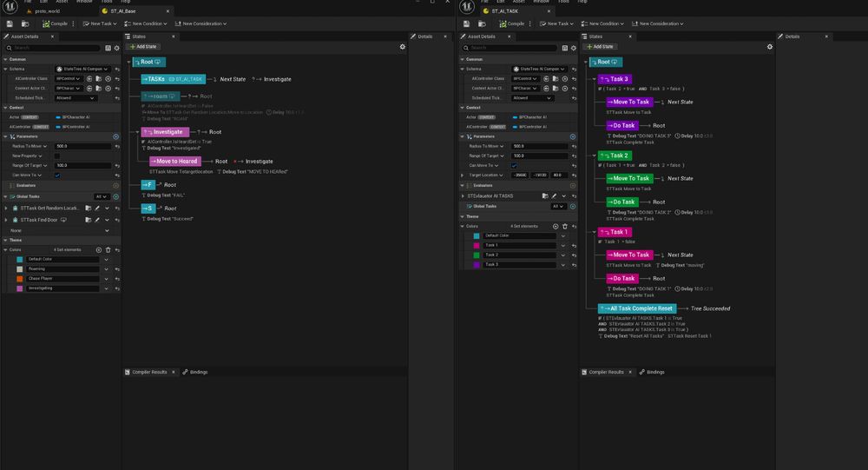Open the Schema dropdown in the left window
The height and width of the screenshot is (470, 868).
[x=82, y=70]
